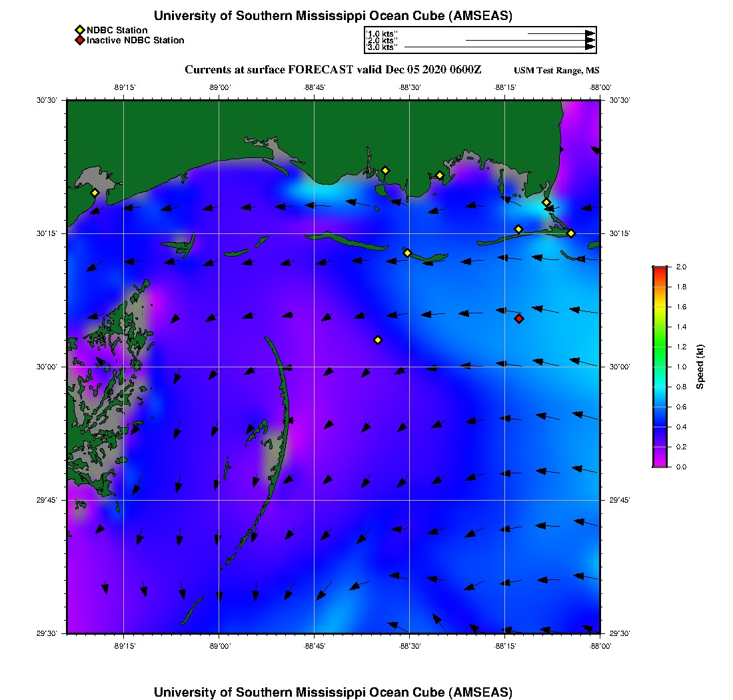Click the top University of Southern Mississippi title

click(333, 15)
